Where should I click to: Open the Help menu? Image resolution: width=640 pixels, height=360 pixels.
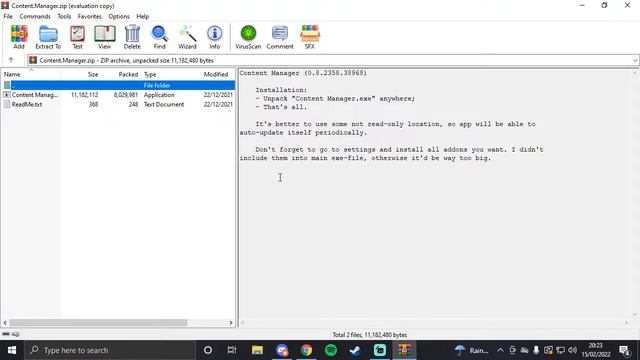[142, 16]
